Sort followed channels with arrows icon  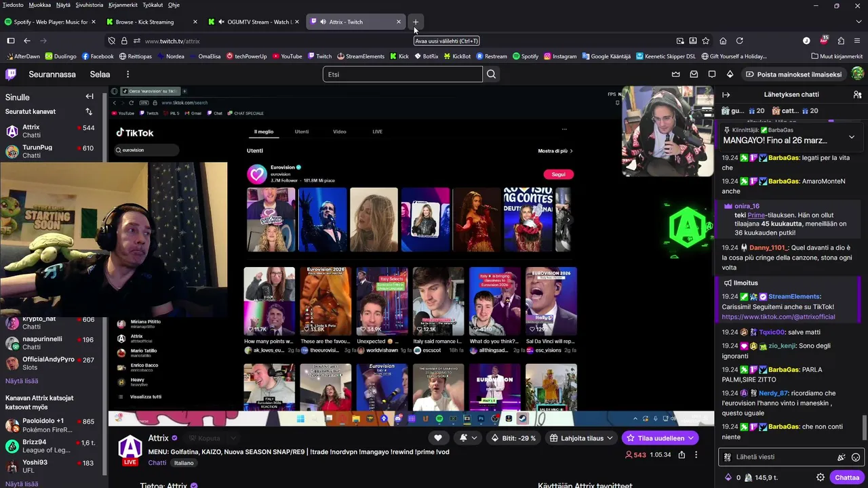(x=89, y=111)
